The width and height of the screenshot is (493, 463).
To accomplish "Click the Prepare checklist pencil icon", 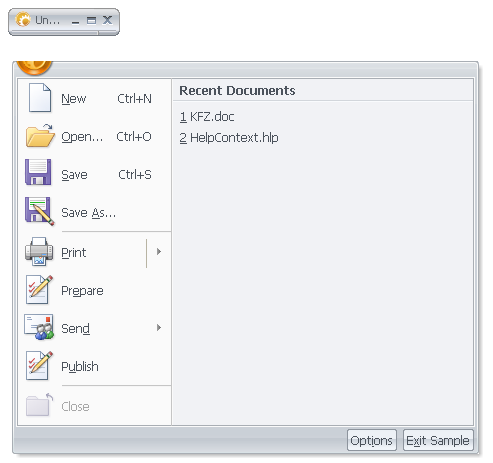I will tap(39, 290).
